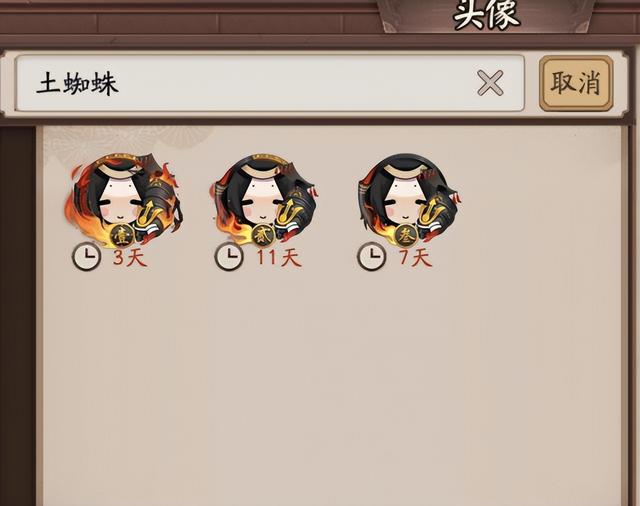Click the clock icon beside 3天

coord(87,257)
